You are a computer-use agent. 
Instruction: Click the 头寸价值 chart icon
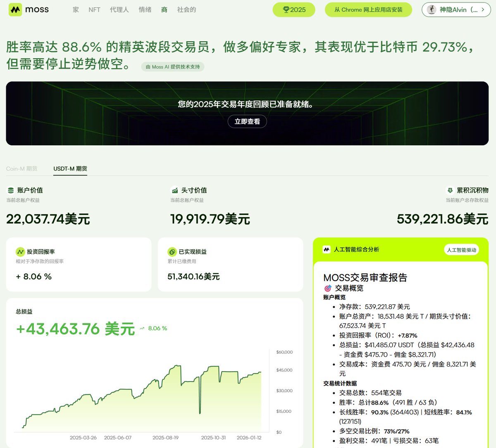[x=174, y=190]
